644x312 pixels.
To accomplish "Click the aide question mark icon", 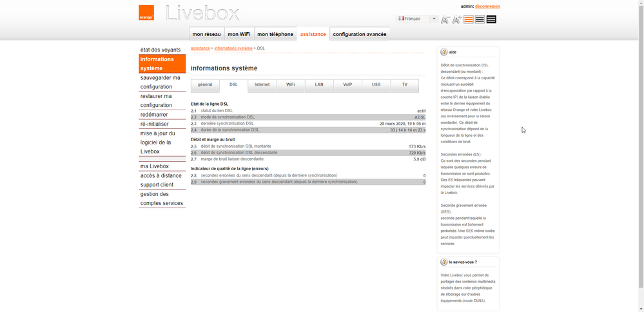I will tap(444, 52).
